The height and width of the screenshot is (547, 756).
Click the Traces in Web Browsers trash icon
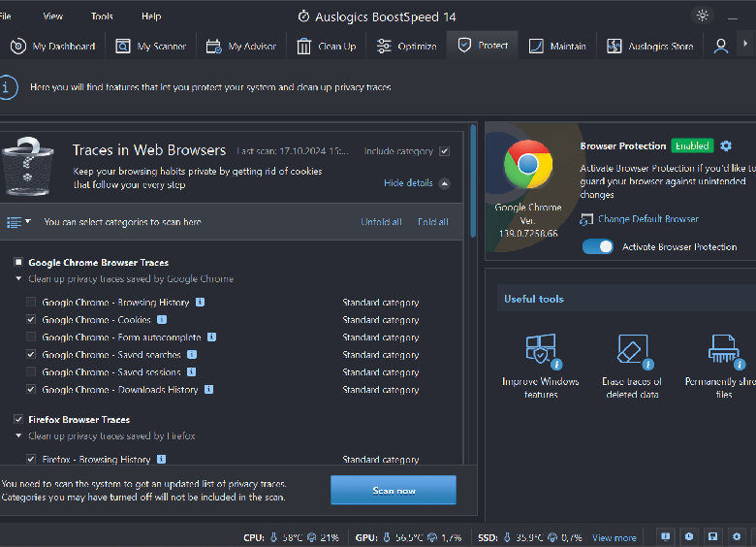[x=28, y=166]
